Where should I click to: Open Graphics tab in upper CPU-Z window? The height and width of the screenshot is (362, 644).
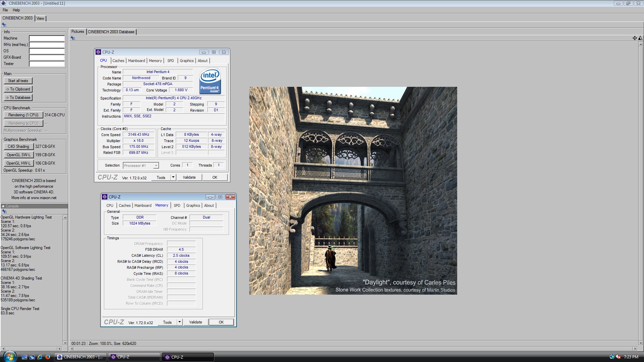pyautogui.click(x=186, y=61)
